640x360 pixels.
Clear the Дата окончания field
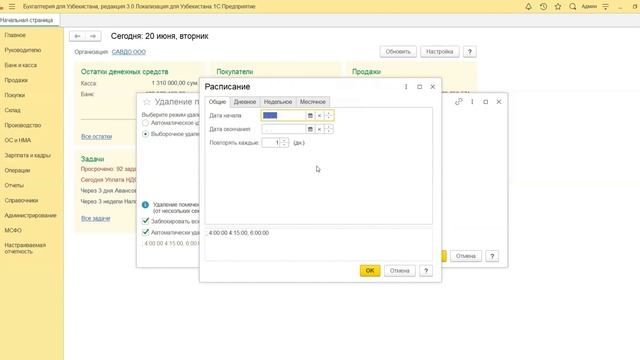tap(320, 129)
